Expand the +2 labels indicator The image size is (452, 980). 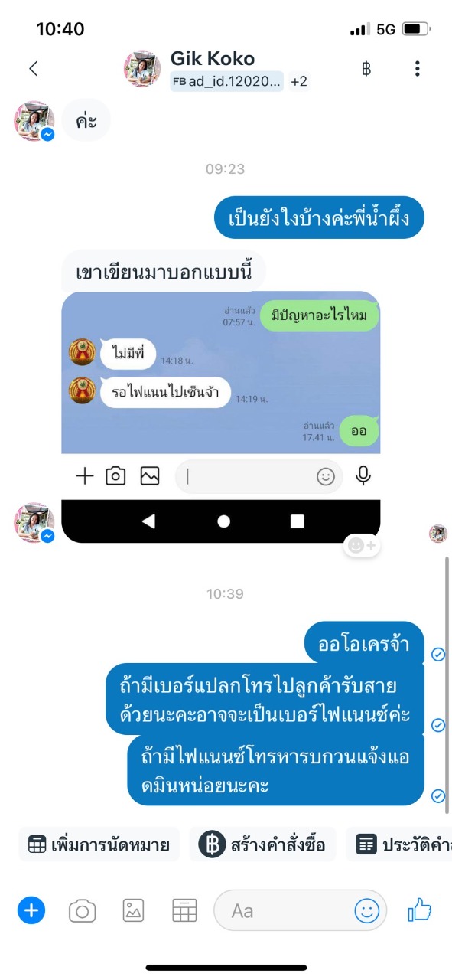(299, 81)
